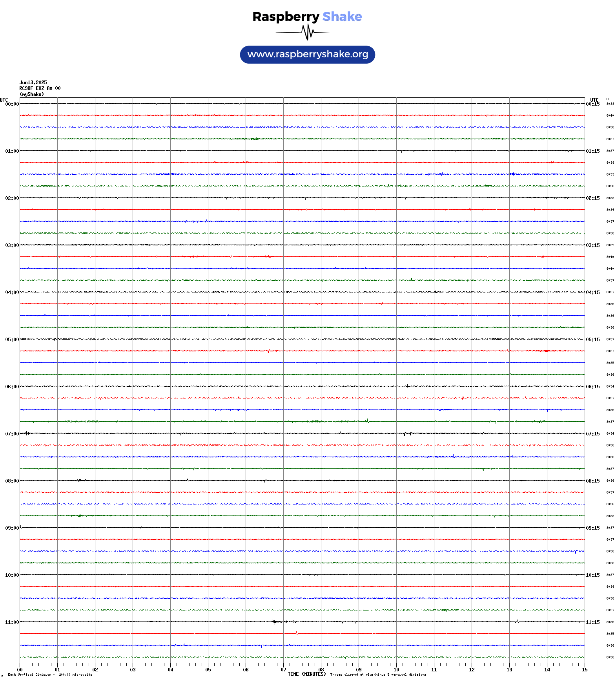Click the TIME (MINUTES) axis title
Screen dimensions: 616x680
(307, 674)
